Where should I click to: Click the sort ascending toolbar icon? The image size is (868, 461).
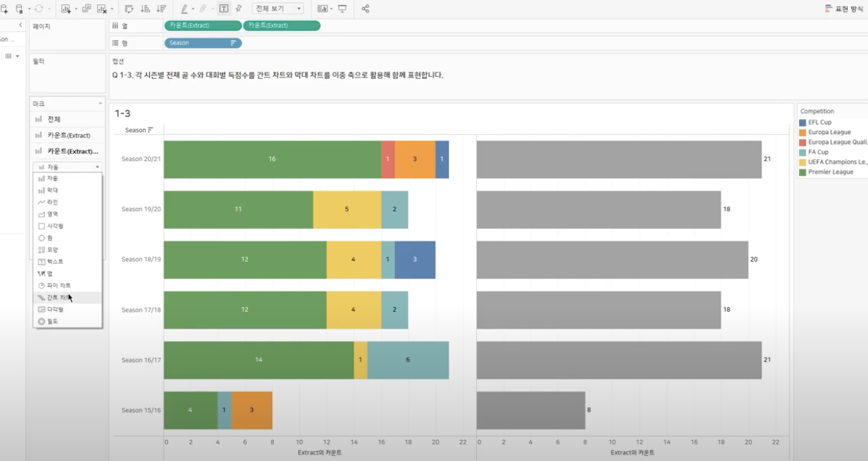point(145,9)
